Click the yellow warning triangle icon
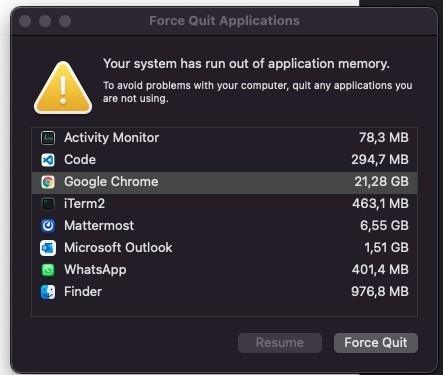 coord(63,88)
